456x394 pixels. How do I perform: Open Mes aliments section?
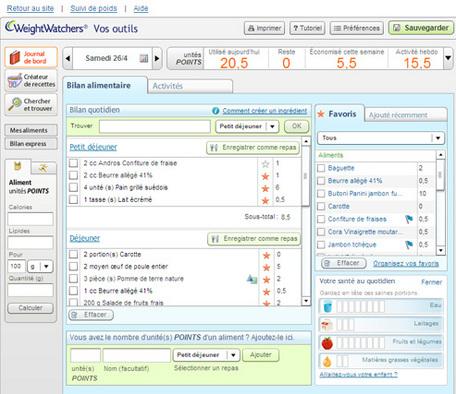[x=31, y=130]
